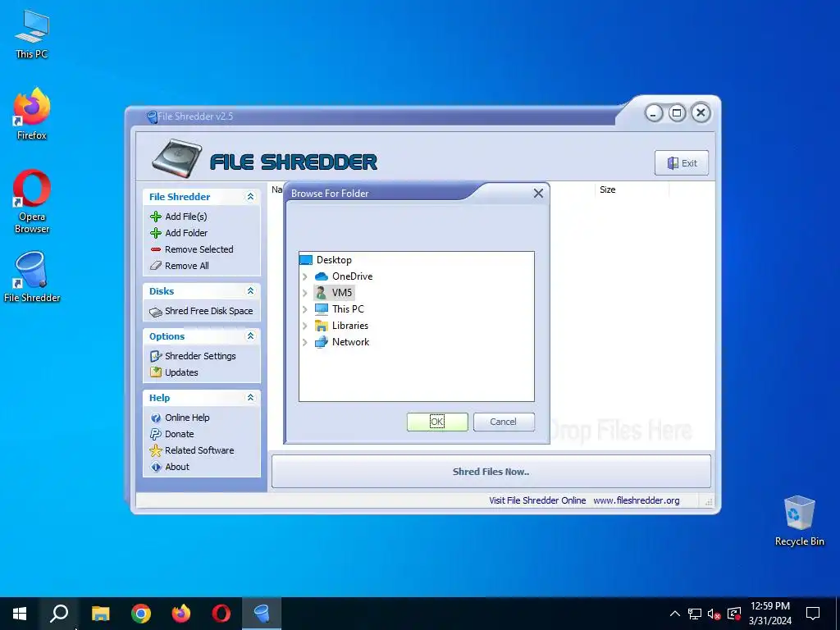Select Desktop in the folder tree

tap(334, 260)
